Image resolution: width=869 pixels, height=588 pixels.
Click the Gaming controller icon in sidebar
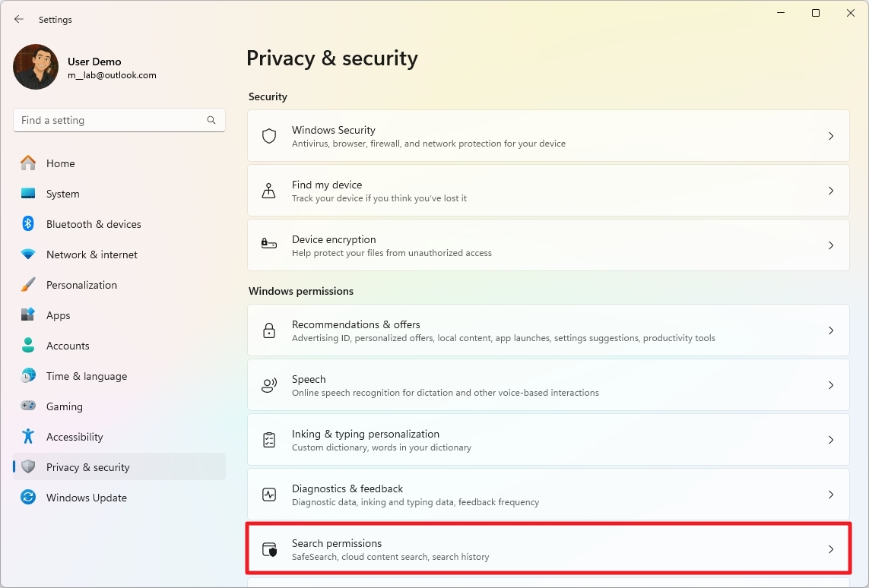point(27,406)
